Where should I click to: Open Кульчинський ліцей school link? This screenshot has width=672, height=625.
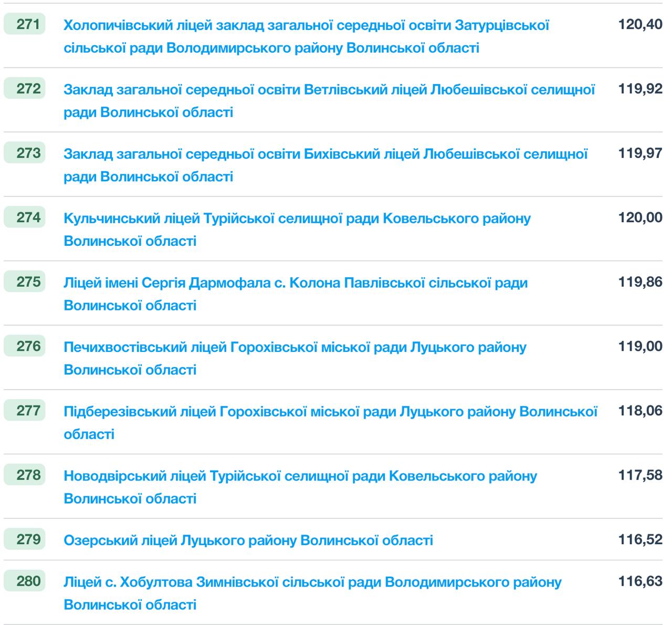(297, 218)
